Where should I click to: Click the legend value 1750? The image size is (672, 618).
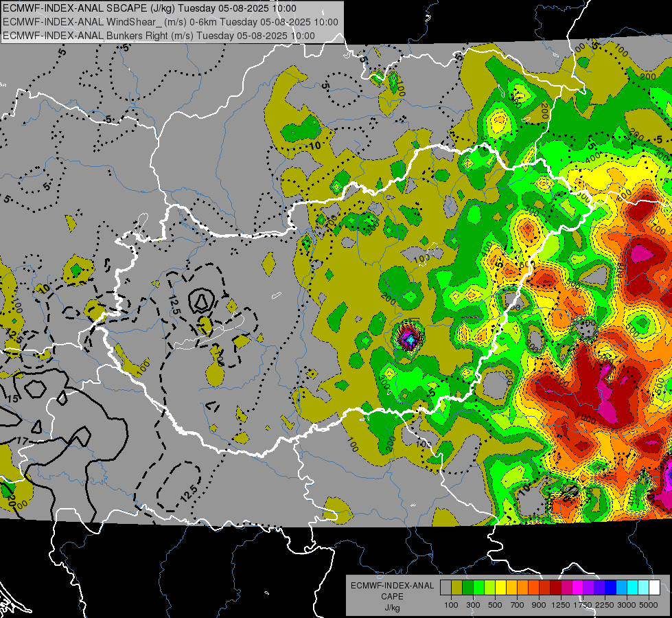583,605
